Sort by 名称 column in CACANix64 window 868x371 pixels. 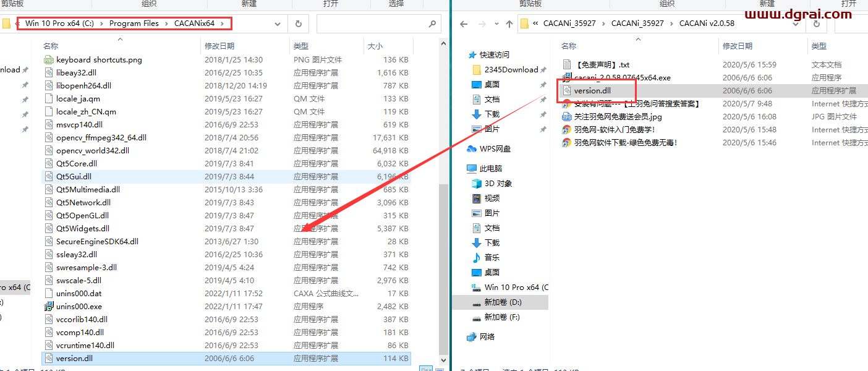[x=51, y=46]
